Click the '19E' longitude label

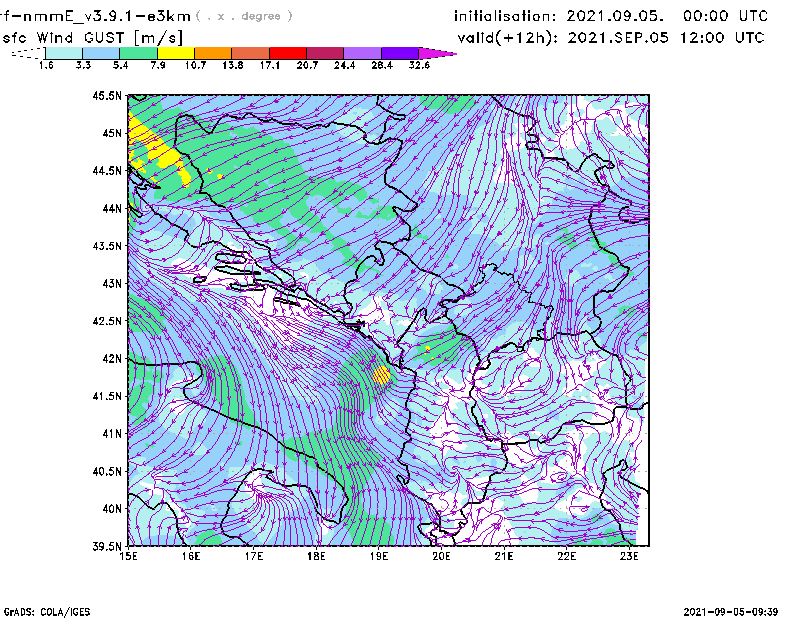click(x=379, y=556)
